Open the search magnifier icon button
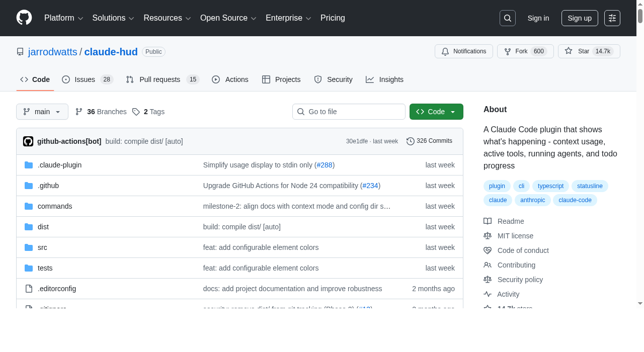644x352 pixels. (x=507, y=18)
